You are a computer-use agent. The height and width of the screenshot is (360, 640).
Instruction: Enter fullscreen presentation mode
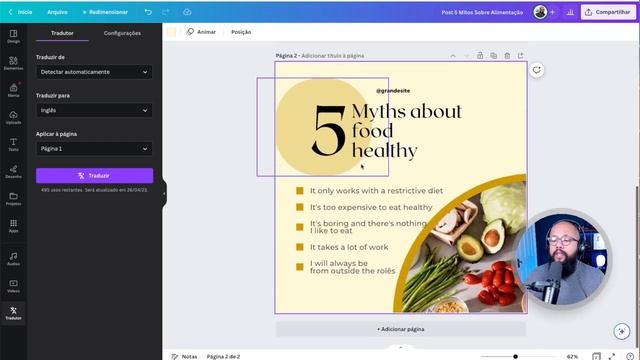coord(612,356)
